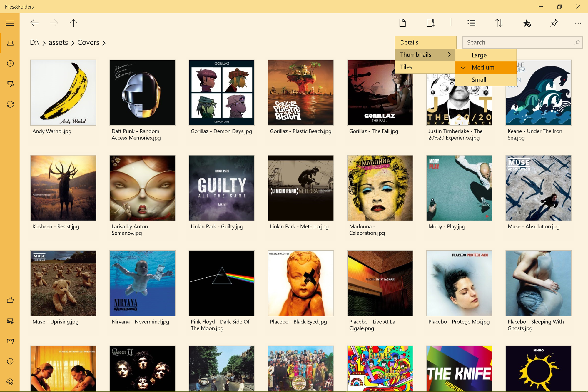This screenshot has width=588, height=392.
Task: Go up one folder level
Action: click(x=73, y=23)
